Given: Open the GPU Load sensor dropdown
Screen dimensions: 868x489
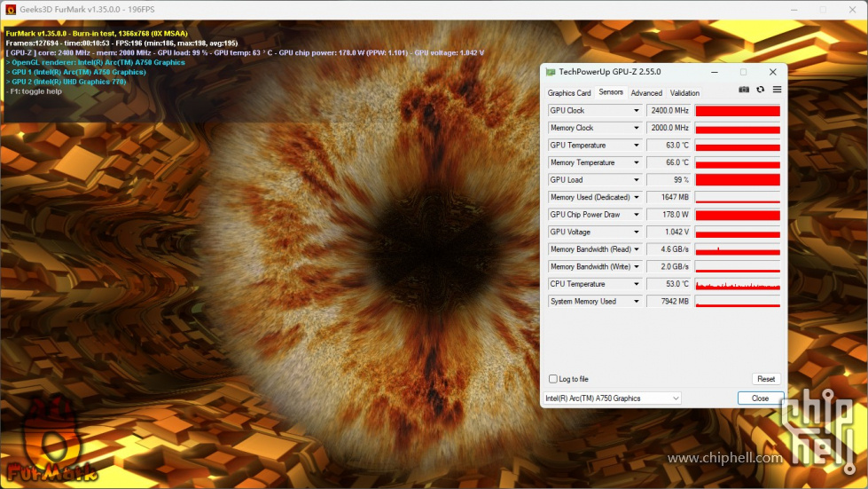Looking at the screenshot, I should [636, 180].
